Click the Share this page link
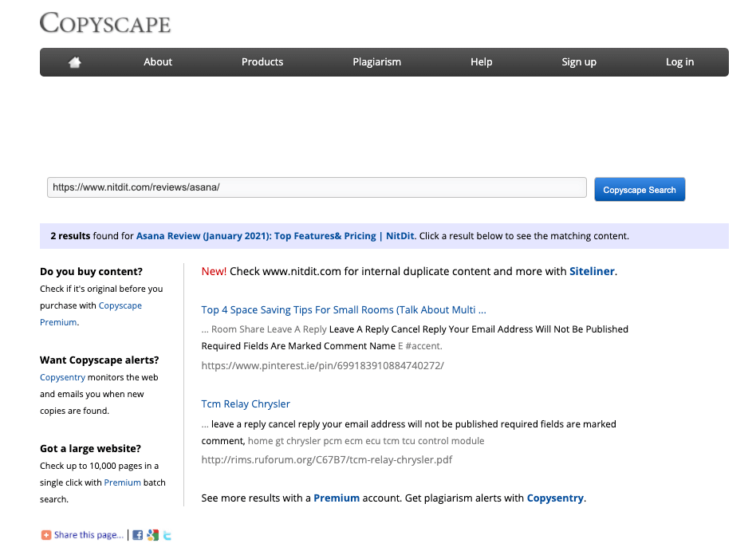The height and width of the screenshot is (555, 756). tap(89, 535)
